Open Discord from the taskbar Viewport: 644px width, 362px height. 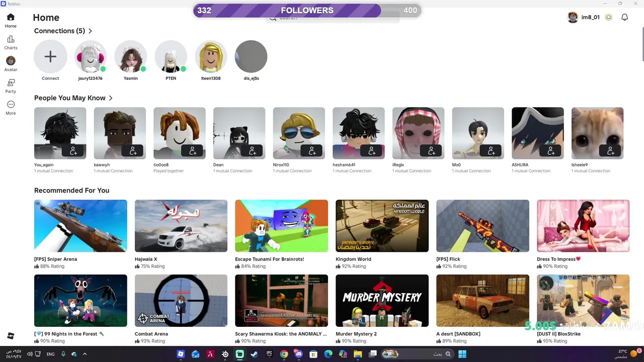pos(299,354)
